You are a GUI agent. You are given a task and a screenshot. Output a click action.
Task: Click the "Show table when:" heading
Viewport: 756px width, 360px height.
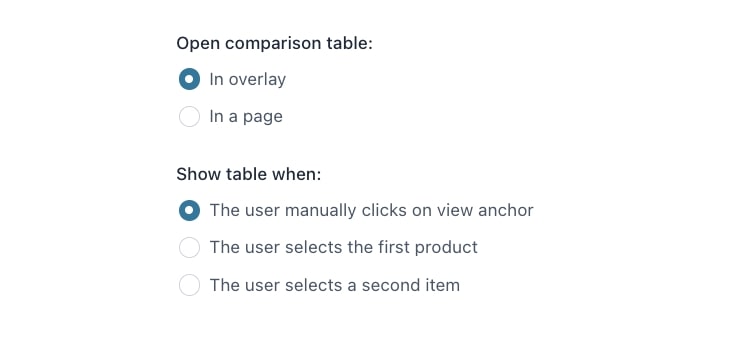click(x=249, y=174)
